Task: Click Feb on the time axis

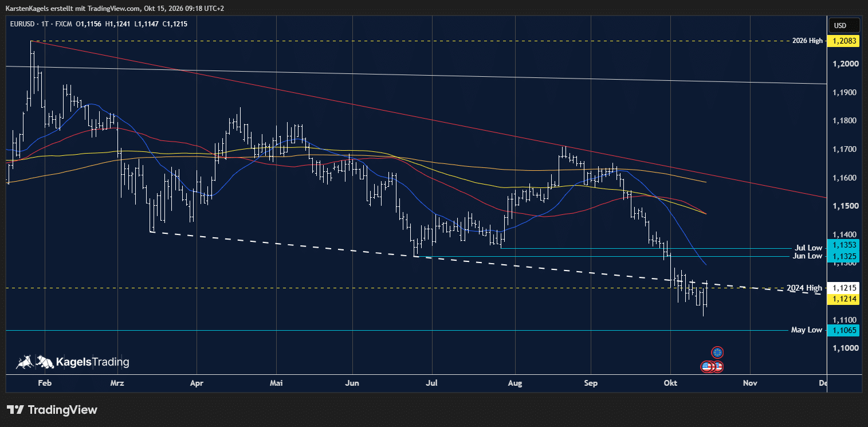Action: pyautogui.click(x=45, y=383)
